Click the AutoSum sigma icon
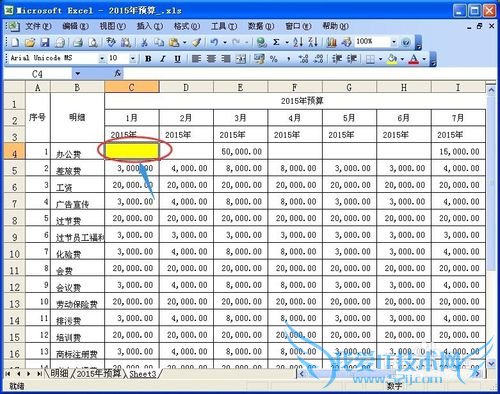500x394 pixels. coord(276,42)
